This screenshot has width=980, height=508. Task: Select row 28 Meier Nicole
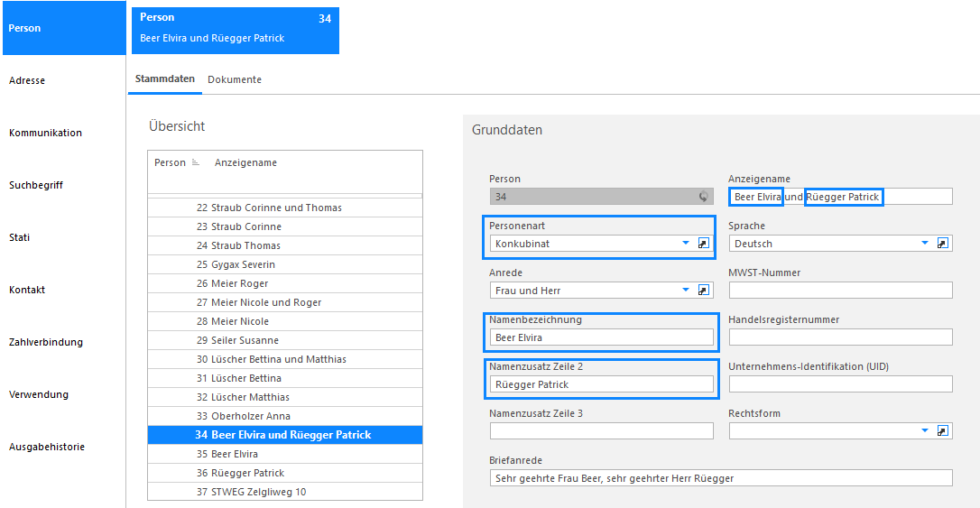pos(285,321)
